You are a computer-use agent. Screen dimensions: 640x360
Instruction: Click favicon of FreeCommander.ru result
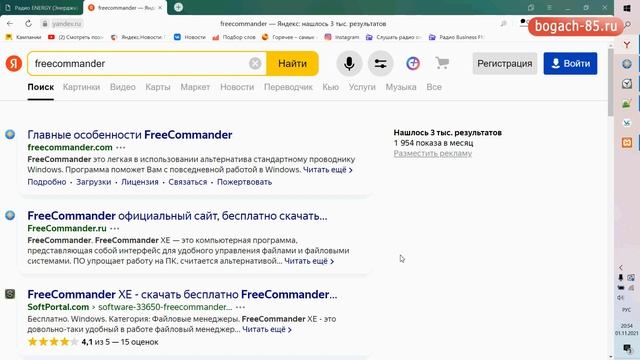[x=10, y=215]
